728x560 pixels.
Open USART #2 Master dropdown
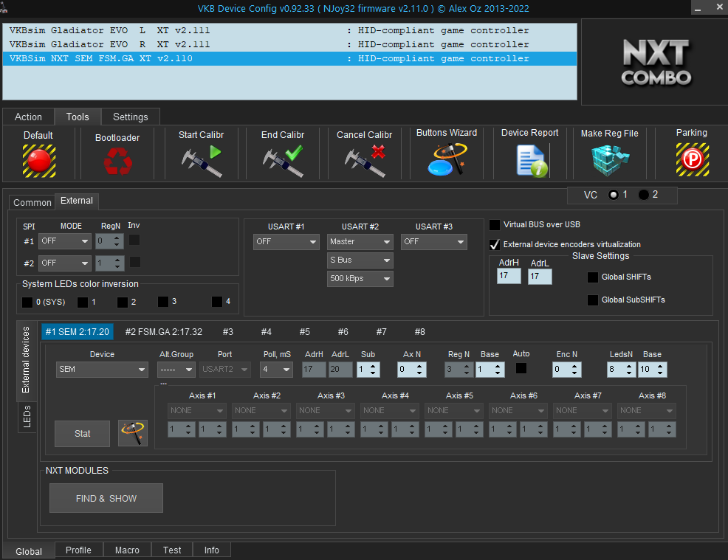360,242
